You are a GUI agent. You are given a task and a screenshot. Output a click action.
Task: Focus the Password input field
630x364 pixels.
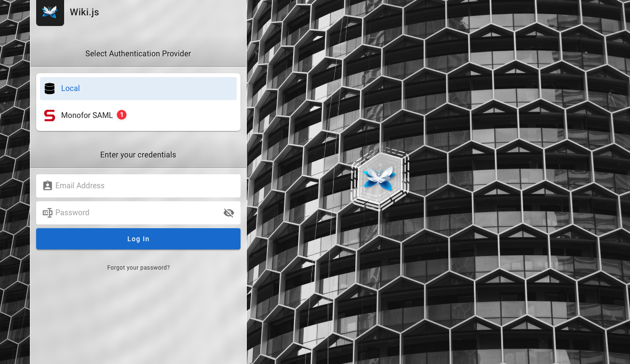135,213
